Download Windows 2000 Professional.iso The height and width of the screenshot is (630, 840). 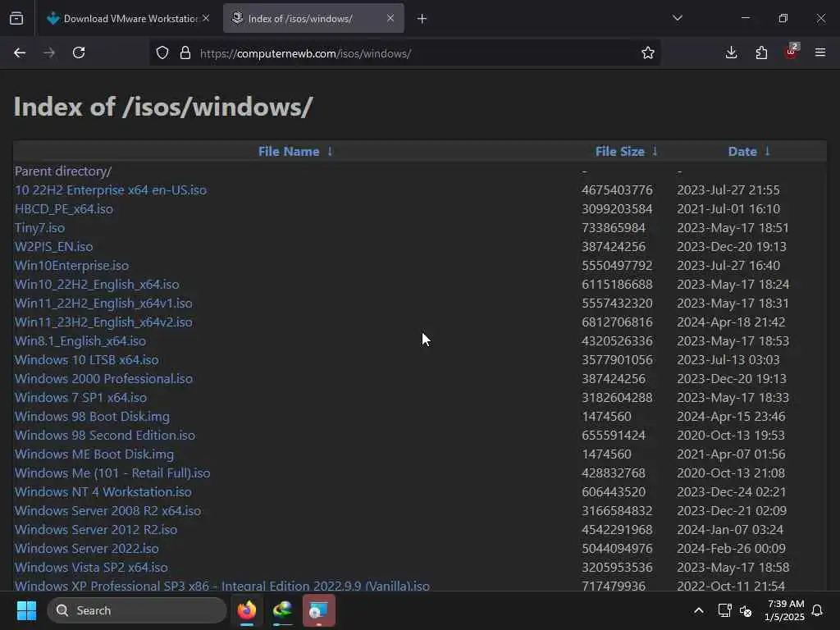104,379
